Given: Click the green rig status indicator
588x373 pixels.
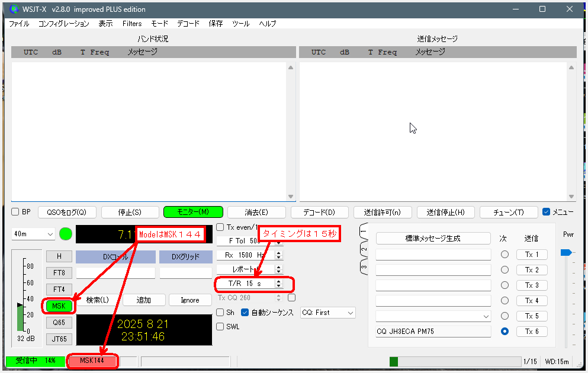Looking at the screenshot, I should [x=66, y=234].
